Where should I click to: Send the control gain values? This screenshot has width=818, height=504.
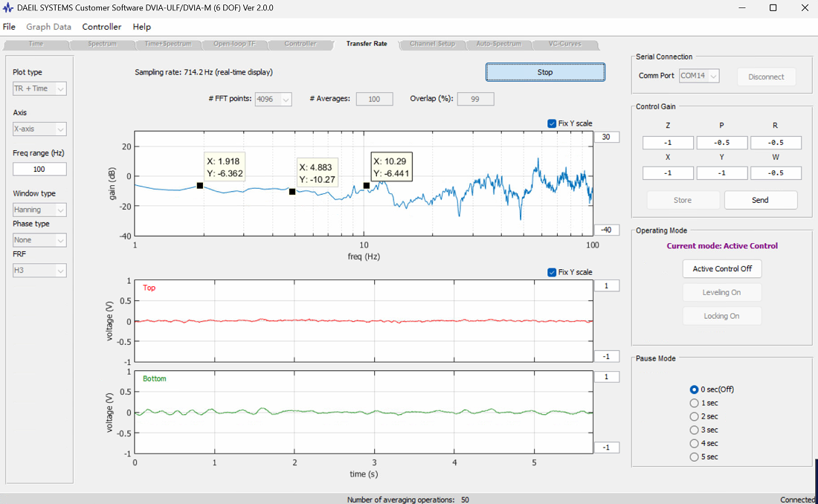point(760,201)
